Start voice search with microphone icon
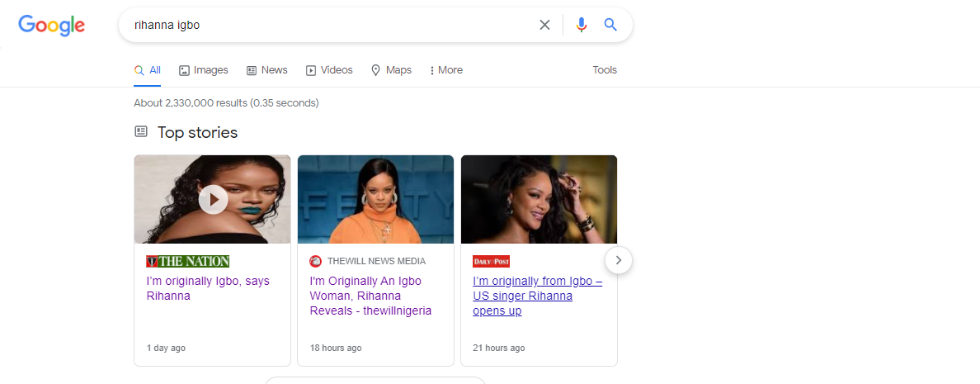 [x=582, y=25]
